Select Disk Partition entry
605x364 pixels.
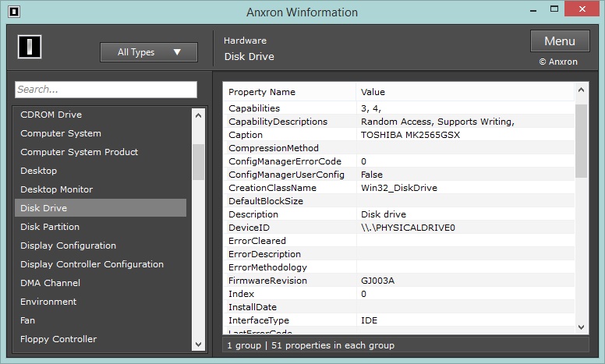click(50, 227)
